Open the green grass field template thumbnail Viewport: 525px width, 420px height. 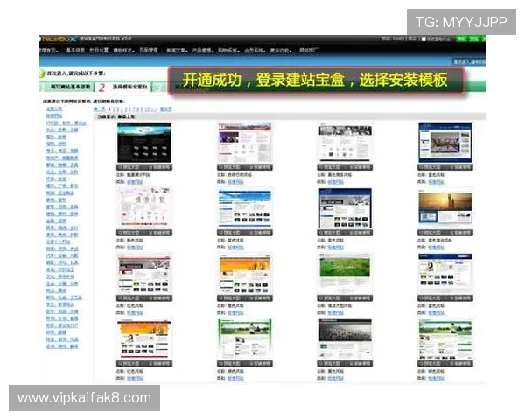pyautogui.click(x=345, y=273)
